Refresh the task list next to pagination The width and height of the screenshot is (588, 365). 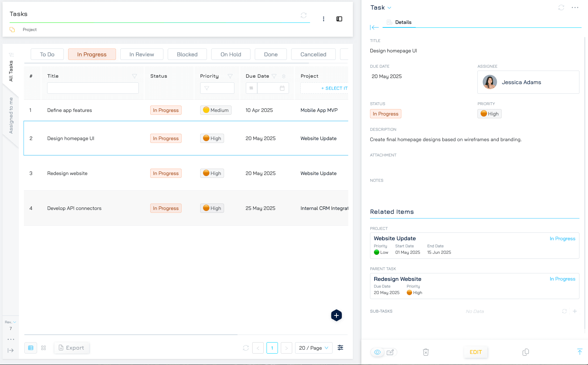(x=246, y=348)
